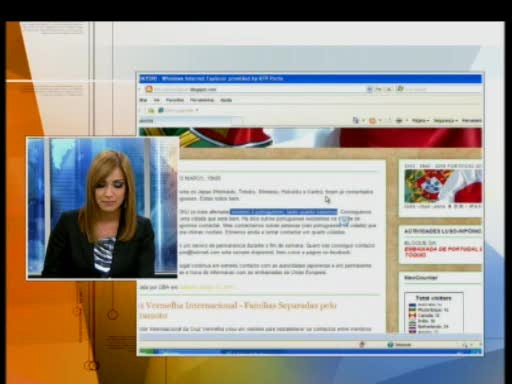The image size is (512, 384).
Task: Click the Print icon in command bar
Action: pyautogui.click(x=399, y=120)
